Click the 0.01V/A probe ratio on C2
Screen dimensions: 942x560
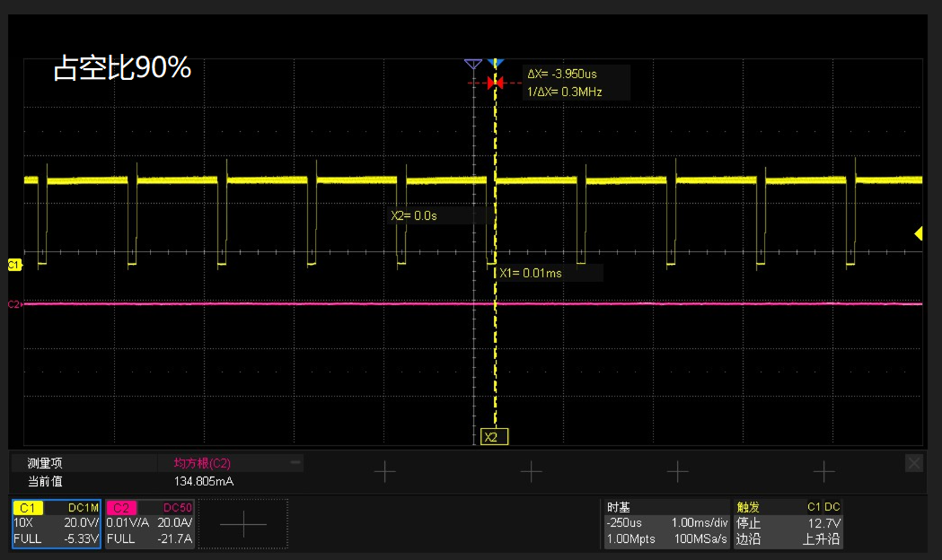point(128,523)
